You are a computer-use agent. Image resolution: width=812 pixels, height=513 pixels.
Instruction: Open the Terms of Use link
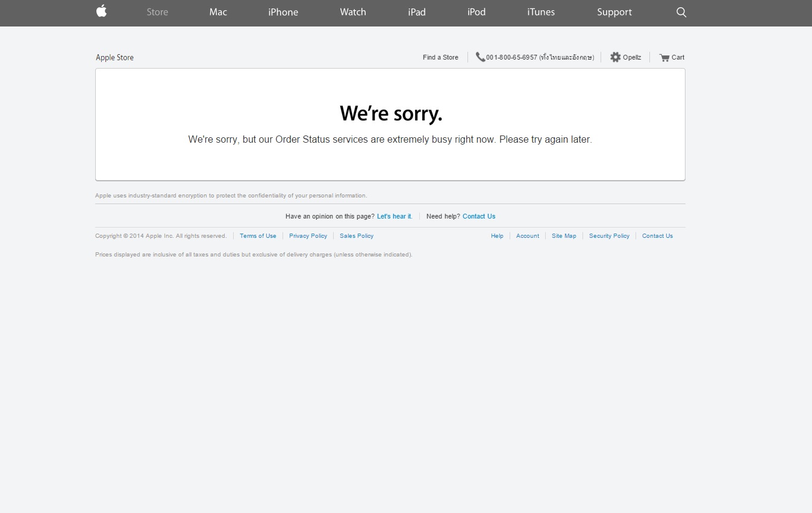coord(258,236)
